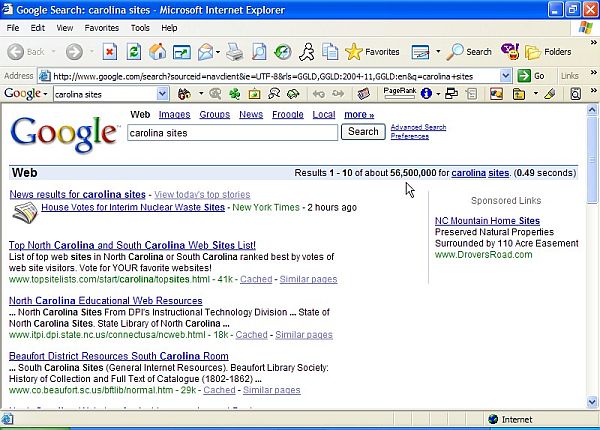600x430 pixels.
Task: Click the Google toolbar search text field
Action: 105,94
